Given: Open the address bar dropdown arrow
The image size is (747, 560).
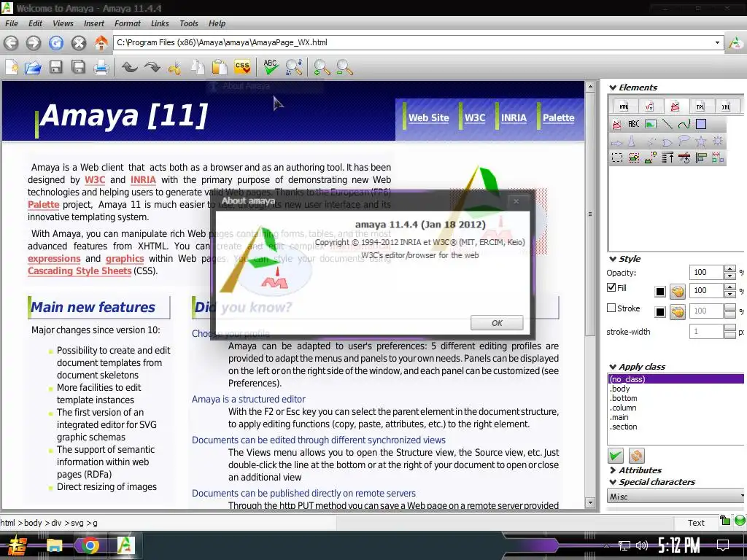Looking at the screenshot, I should 717,42.
